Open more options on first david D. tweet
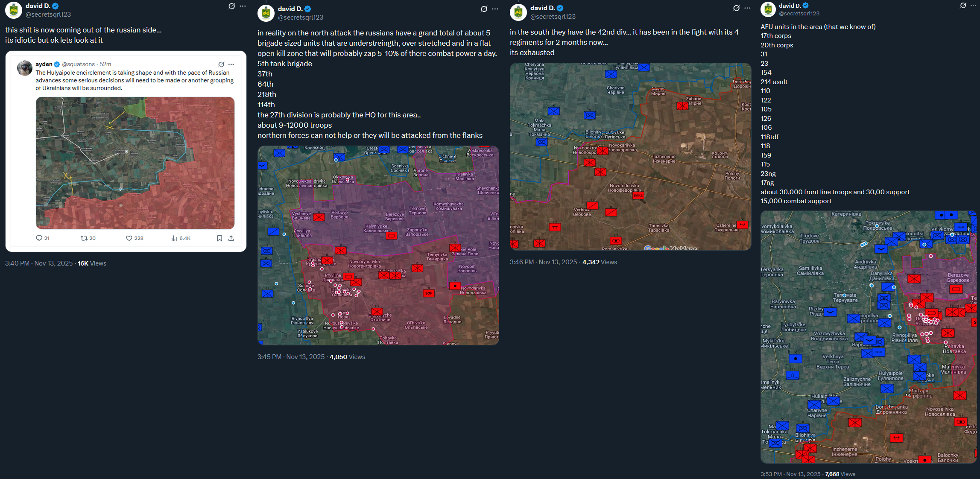The height and width of the screenshot is (479, 980). 243,6
